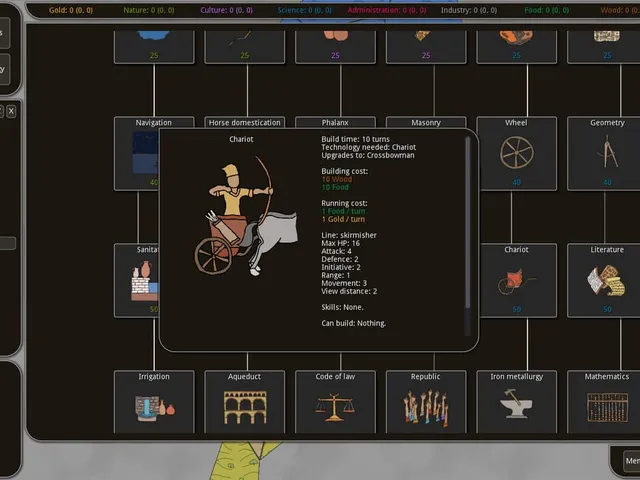Click the Science resource counter
The width and height of the screenshot is (640, 480).
coord(304,10)
